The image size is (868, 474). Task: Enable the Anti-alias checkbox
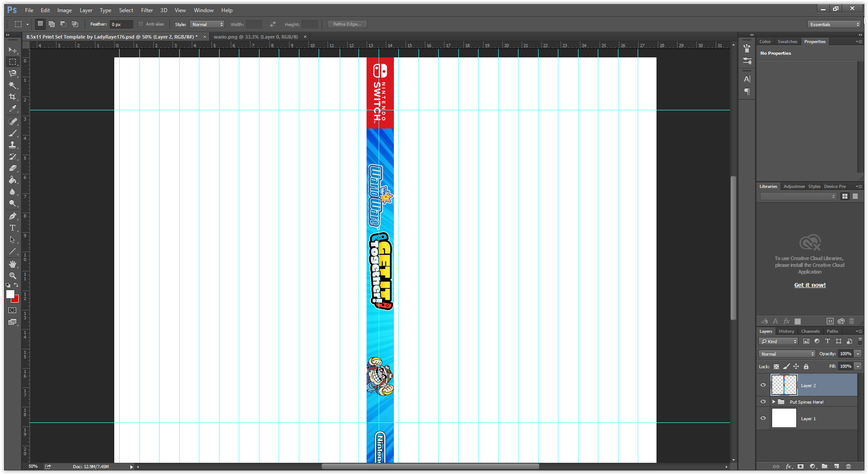coord(141,24)
